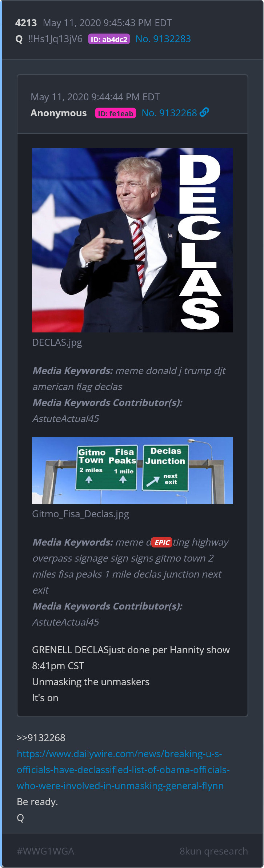The image size is (264, 868).
Task: Open post number link No. 9132283
Action: coord(163,39)
